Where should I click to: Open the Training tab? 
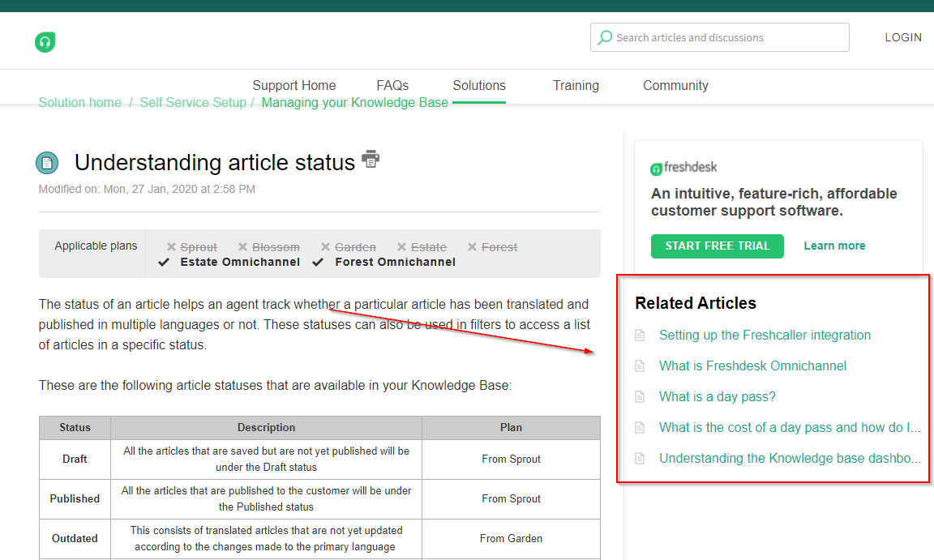(x=576, y=86)
